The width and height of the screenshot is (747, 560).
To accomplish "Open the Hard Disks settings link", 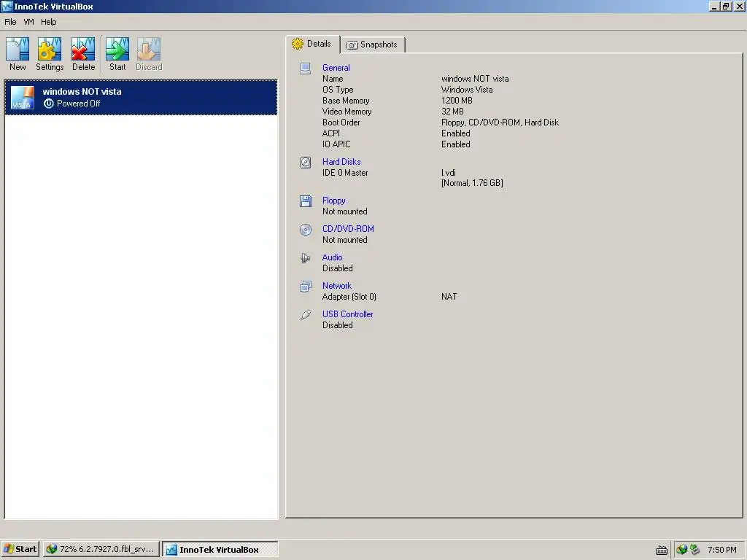I will (341, 162).
